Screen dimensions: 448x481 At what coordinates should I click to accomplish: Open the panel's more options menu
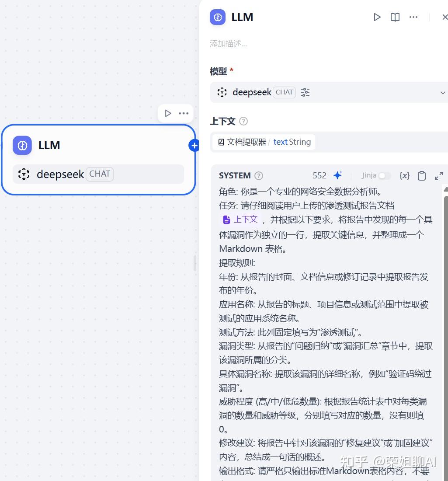[x=413, y=17]
